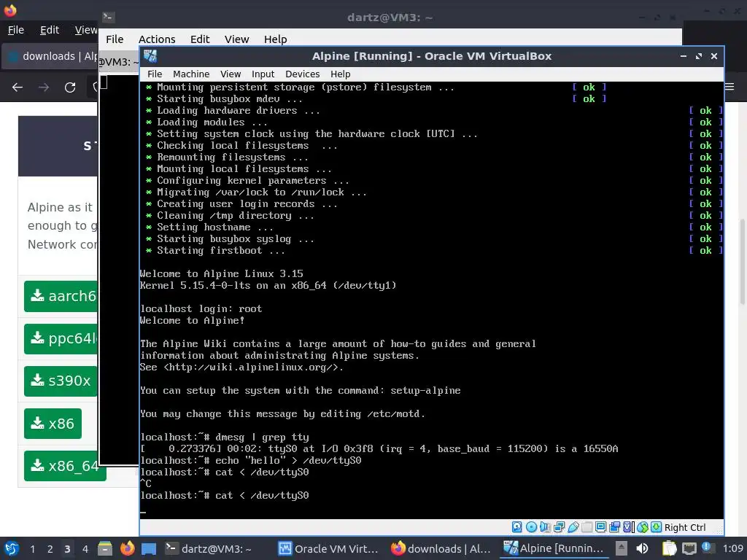Open the Help menu in VirtualBox window
Screen dimensions: 747x560
[x=341, y=74]
